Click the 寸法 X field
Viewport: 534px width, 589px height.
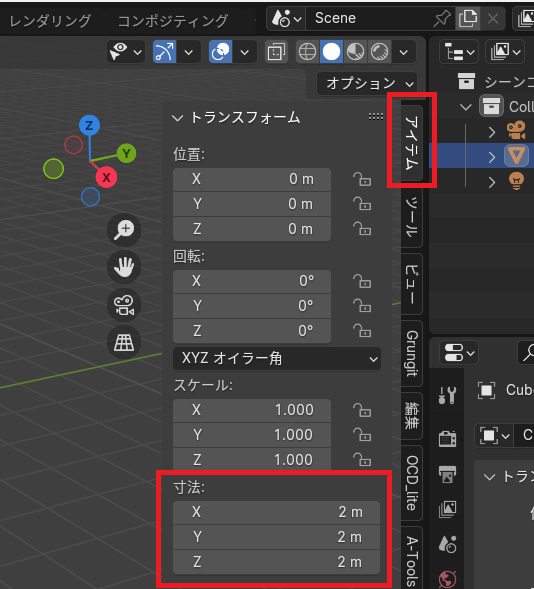click(276, 512)
